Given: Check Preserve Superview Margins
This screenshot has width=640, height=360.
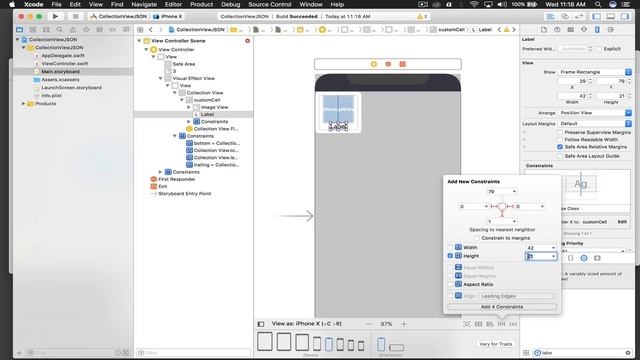Looking at the screenshot, I should [x=560, y=133].
